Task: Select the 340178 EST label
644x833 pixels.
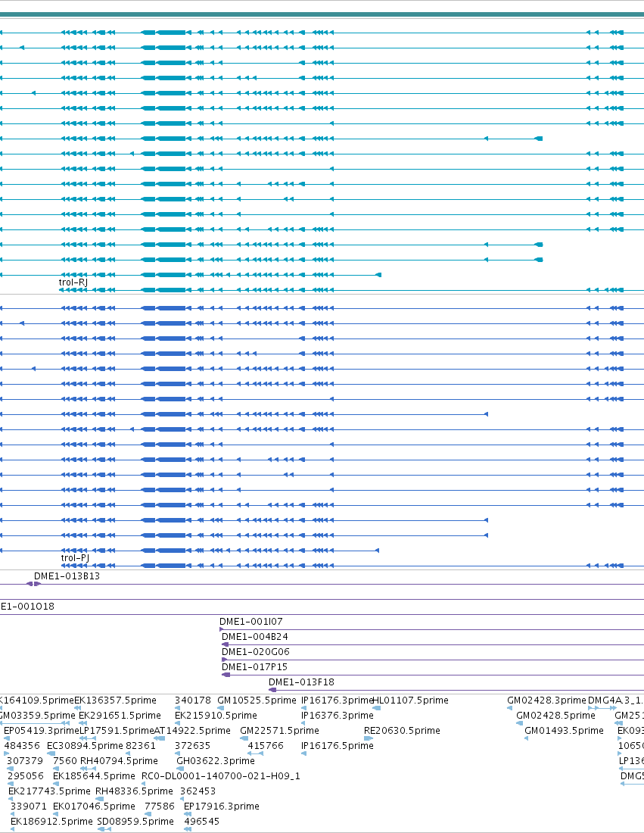Action: tap(193, 700)
